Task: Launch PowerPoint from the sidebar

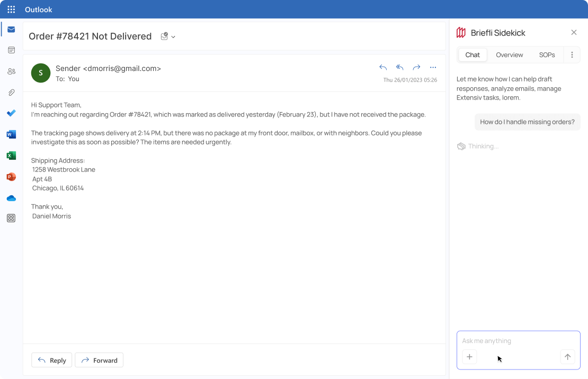Action: (x=11, y=177)
